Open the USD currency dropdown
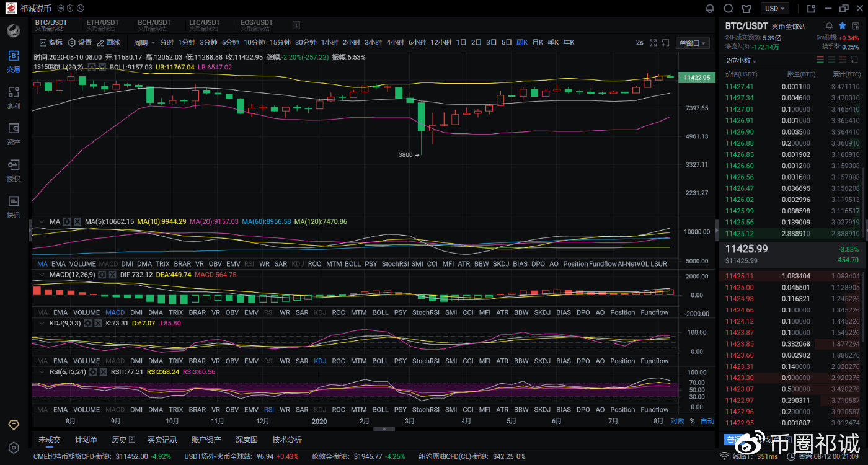This screenshot has width=868, height=465. [776, 9]
